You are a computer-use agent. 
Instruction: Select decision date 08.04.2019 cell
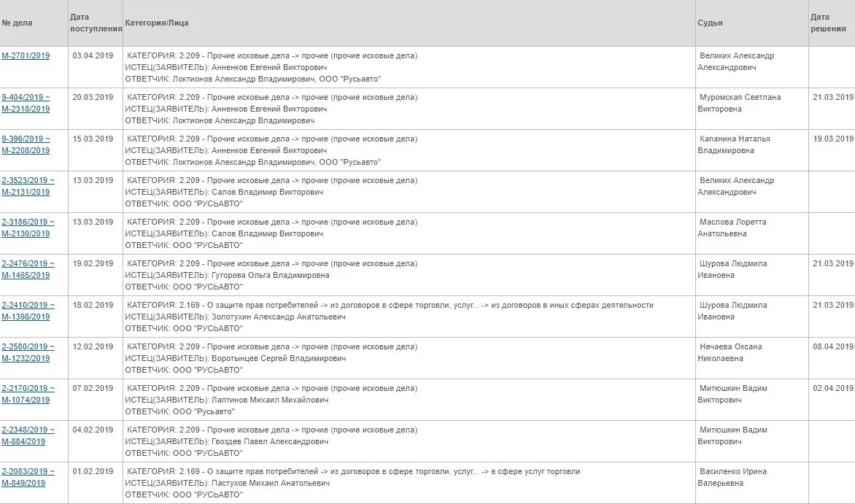(x=832, y=358)
